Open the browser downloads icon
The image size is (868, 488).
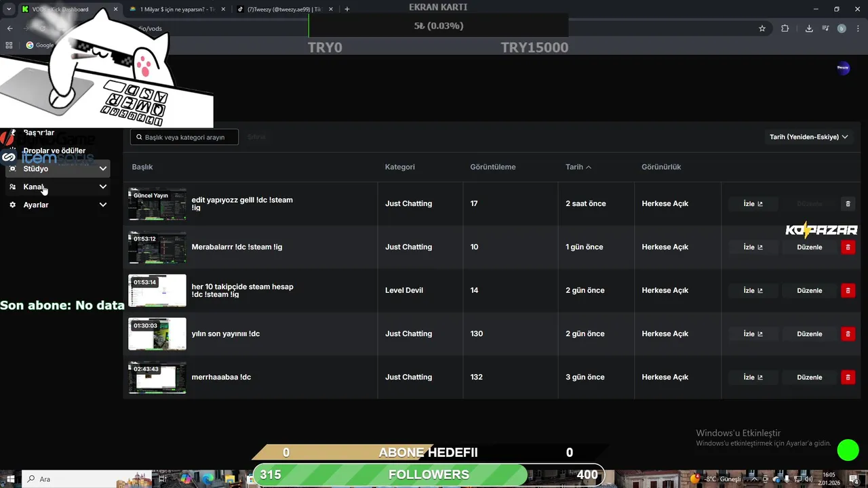tap(809, 28)
